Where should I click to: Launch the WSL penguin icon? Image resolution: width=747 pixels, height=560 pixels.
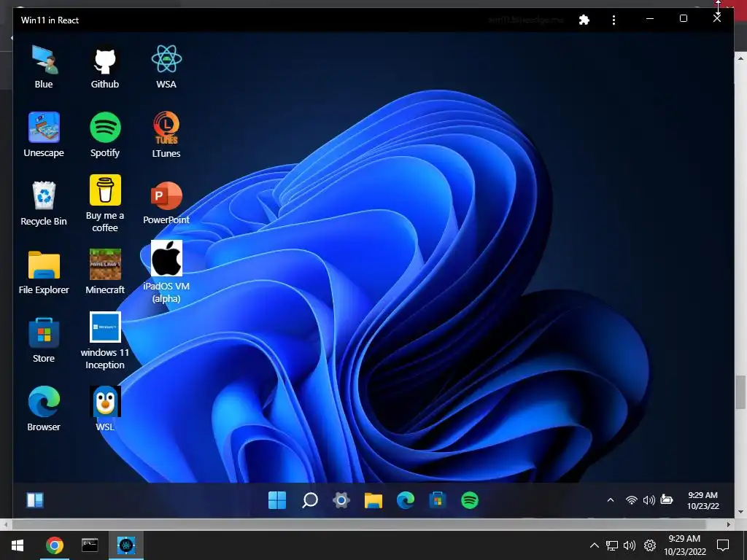pos(105,410)
